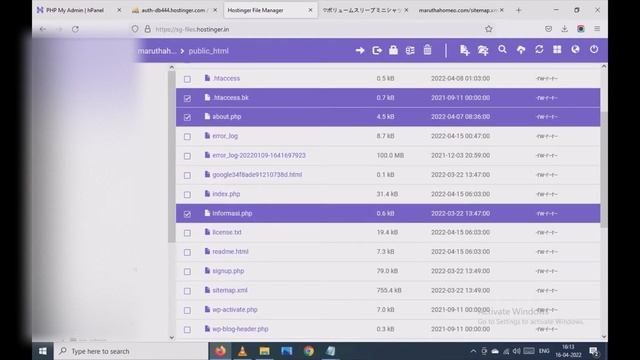This screenshot has height=360, width=640.
Task: Create a new folder with the folder icon
Action: click(x=483, y=50)
